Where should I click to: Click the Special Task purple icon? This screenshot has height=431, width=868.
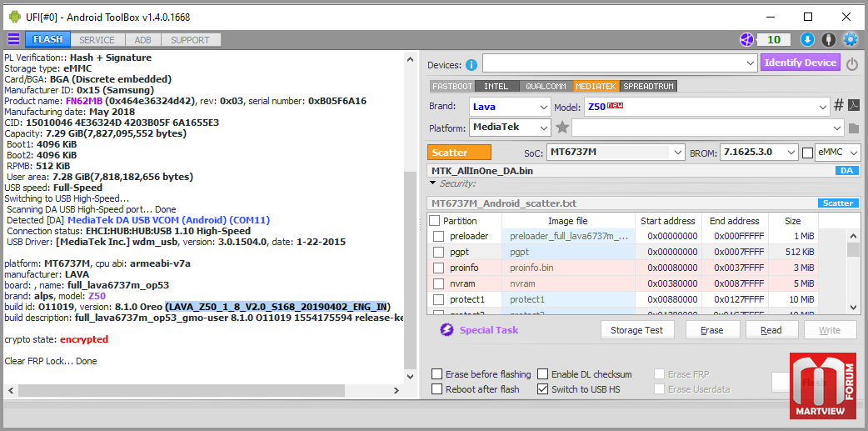[x=447, y=330]
